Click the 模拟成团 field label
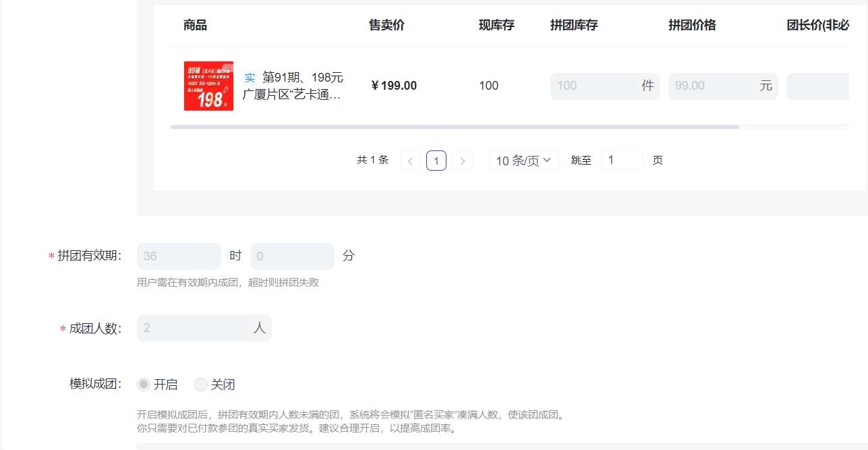 point(95,384)
